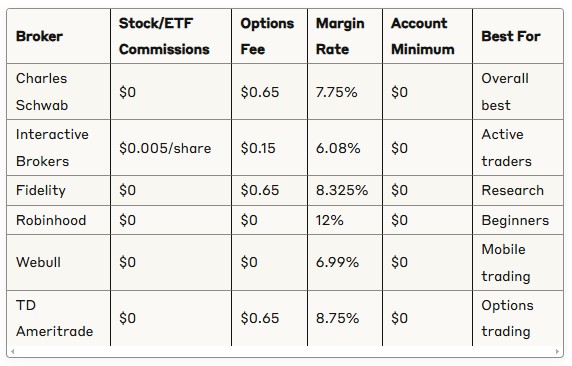Click the Interactive Brokers row name
The image size is (572, 366).
[59, 148]
